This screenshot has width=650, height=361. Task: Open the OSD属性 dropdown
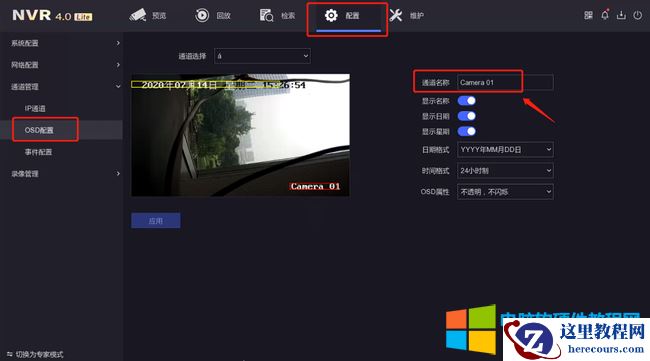coord(505,191)
